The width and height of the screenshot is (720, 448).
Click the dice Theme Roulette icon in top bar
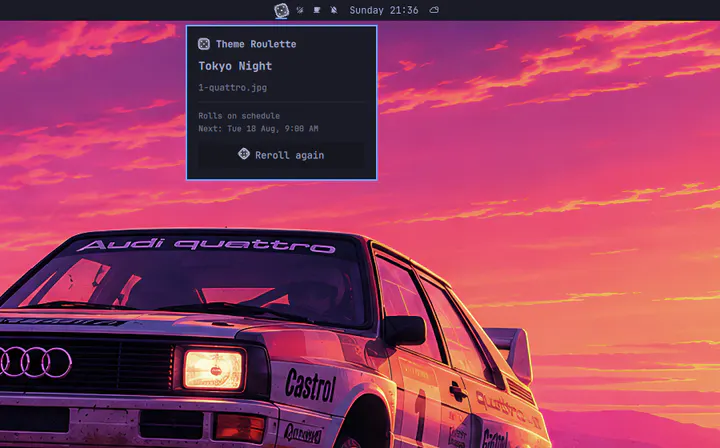(281, 10)
